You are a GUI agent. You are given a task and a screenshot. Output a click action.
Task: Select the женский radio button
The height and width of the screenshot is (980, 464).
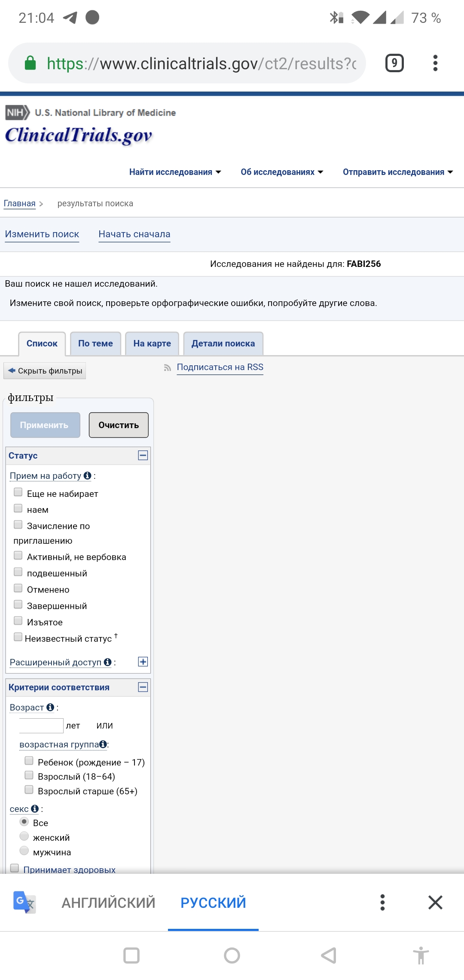pyautogui.click(x=24, y=836)
